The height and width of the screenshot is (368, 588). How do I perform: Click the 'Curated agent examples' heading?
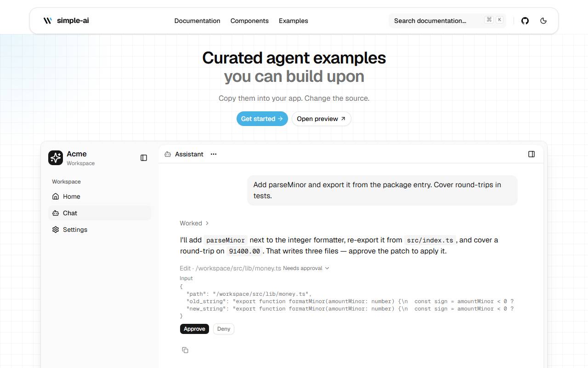click(x=294, y=58)
